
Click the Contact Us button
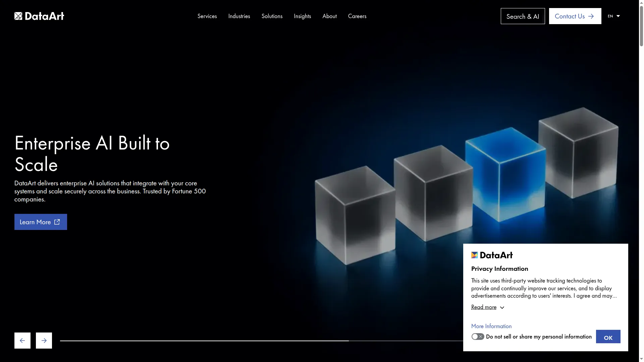(575, 16)
